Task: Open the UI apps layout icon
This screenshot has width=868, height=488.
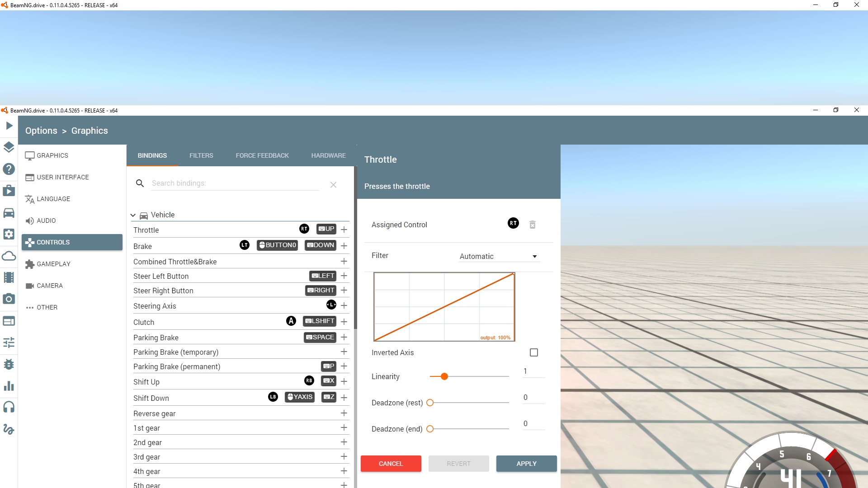Action: point(9,321)
